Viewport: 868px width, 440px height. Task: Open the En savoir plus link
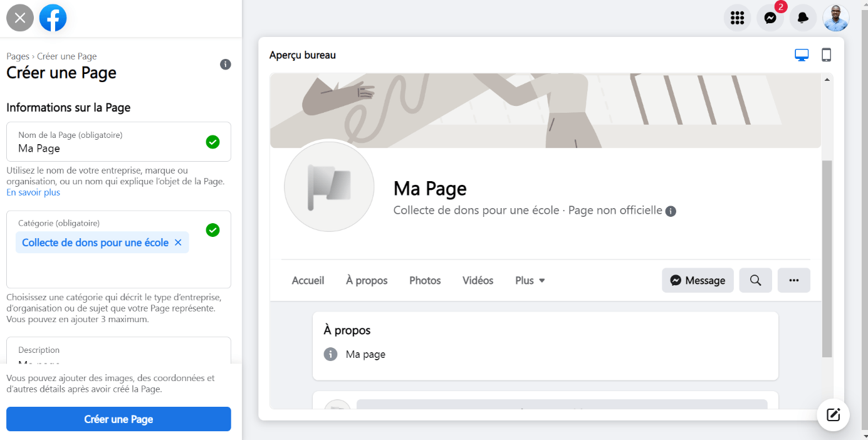coord(33,192)
